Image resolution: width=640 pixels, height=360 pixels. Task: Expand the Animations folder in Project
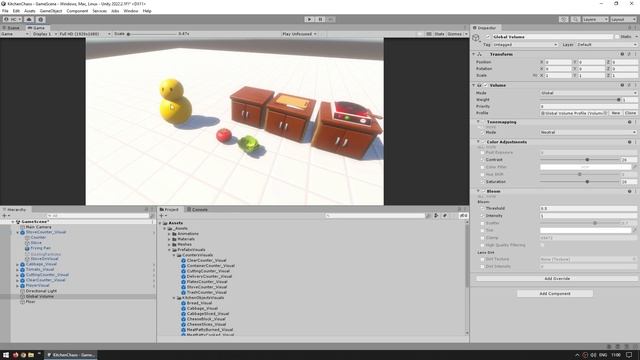pos(169,234)
